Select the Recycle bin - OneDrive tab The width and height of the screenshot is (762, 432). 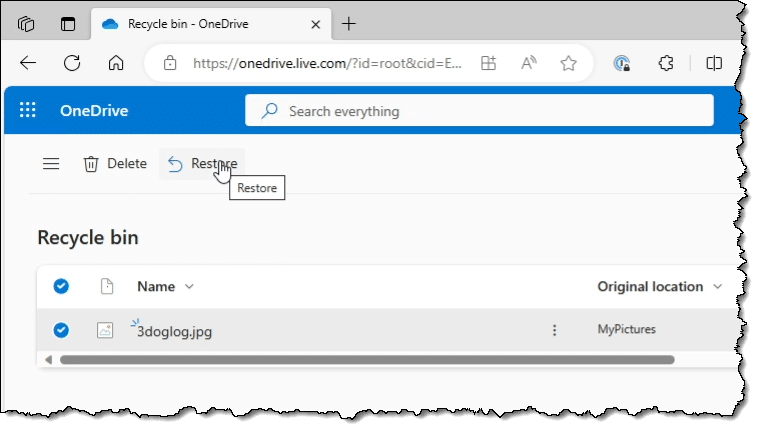tap(190, 23)
